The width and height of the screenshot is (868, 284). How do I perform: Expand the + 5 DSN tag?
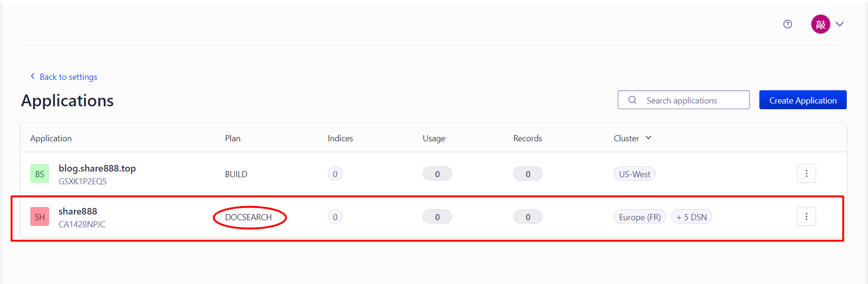(691, 217)
